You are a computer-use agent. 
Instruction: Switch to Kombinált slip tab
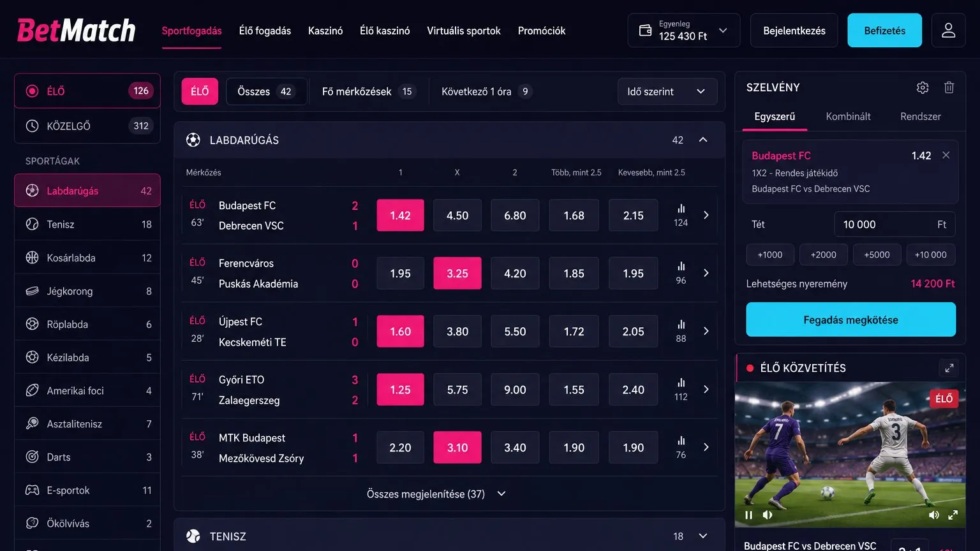pyautogui.click(x=848, y=116)
